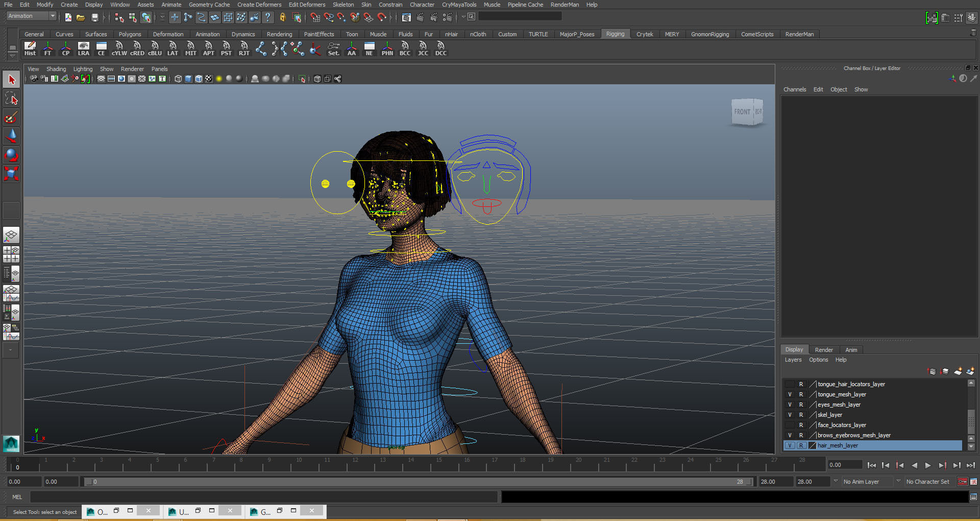Screen dimensions: 980x521
Task: Enable smooth shaded display in the viewport bar
Action: click(x=188, y=79)
